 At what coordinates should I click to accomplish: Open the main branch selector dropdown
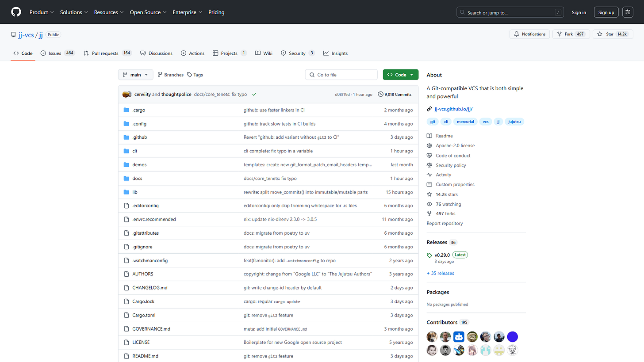[135, 75]
